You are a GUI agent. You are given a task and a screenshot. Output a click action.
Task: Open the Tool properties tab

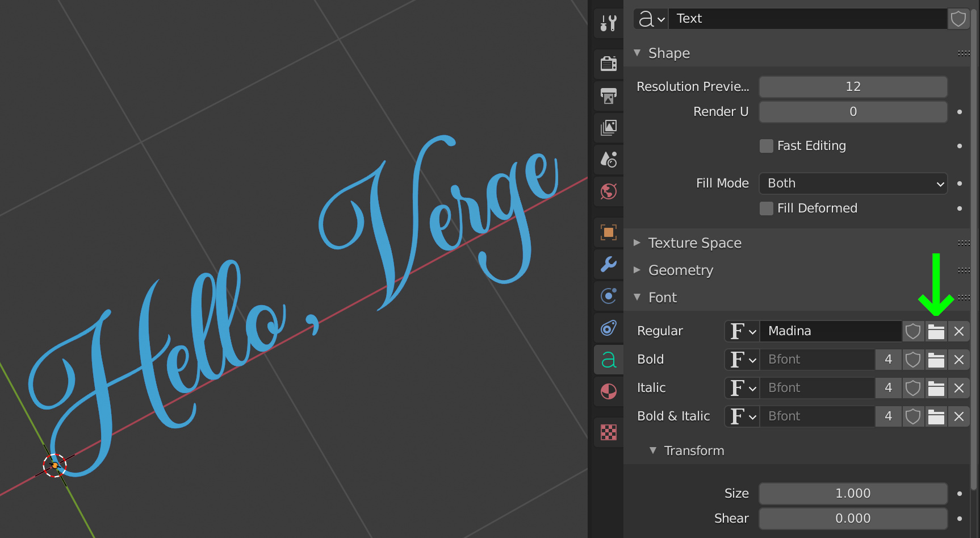(x=609, y=23)
